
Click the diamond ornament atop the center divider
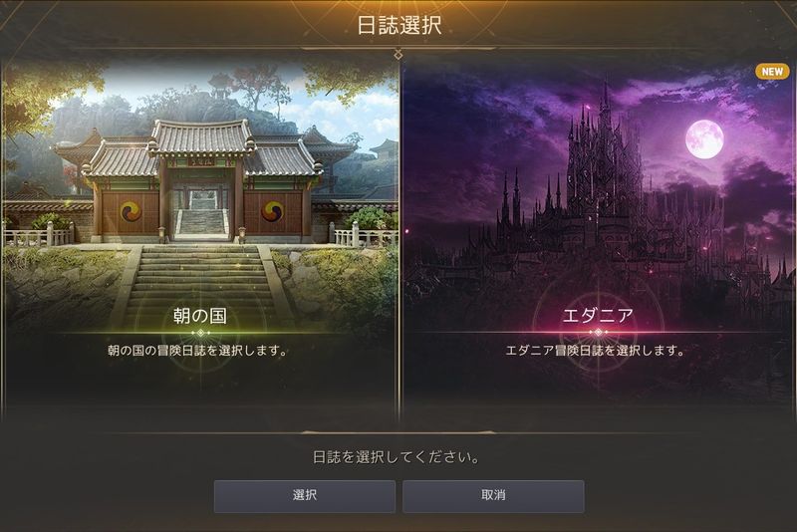tap(398, 54)
